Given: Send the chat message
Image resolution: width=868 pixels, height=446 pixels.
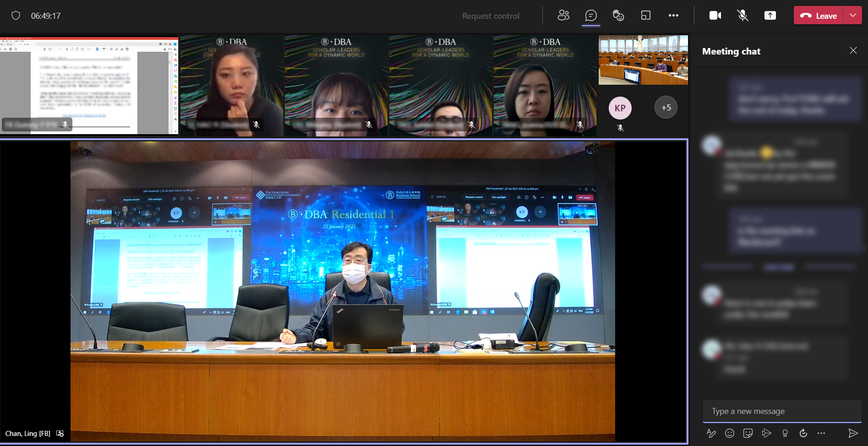Looking at the screenshot, I should click(x=853, y=433).
